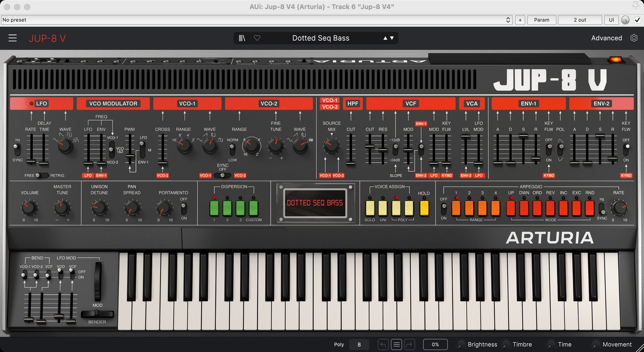Select the SOLO voice assign button
644x352 pixels.
[x=370, y=208]
